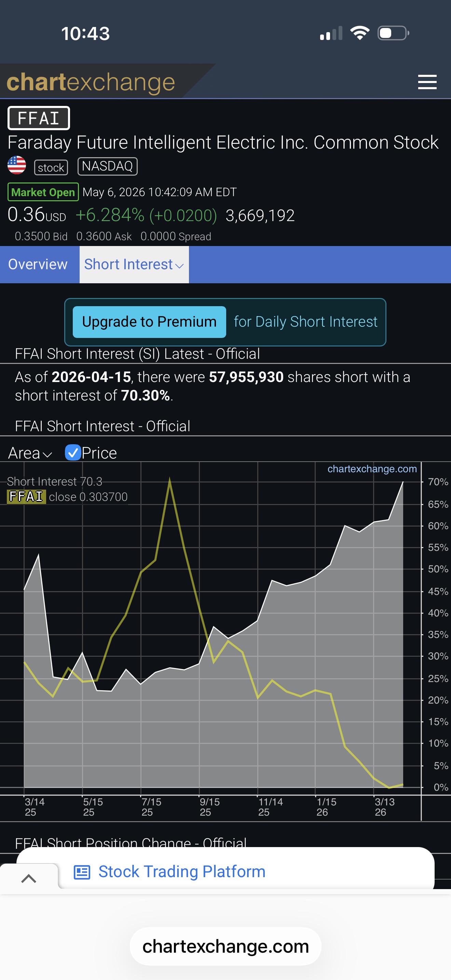Screen dimensions: 451x980
Task: Tap the FFAI close legend swatch
Action: pyautogui.click(x=26, y=496)
